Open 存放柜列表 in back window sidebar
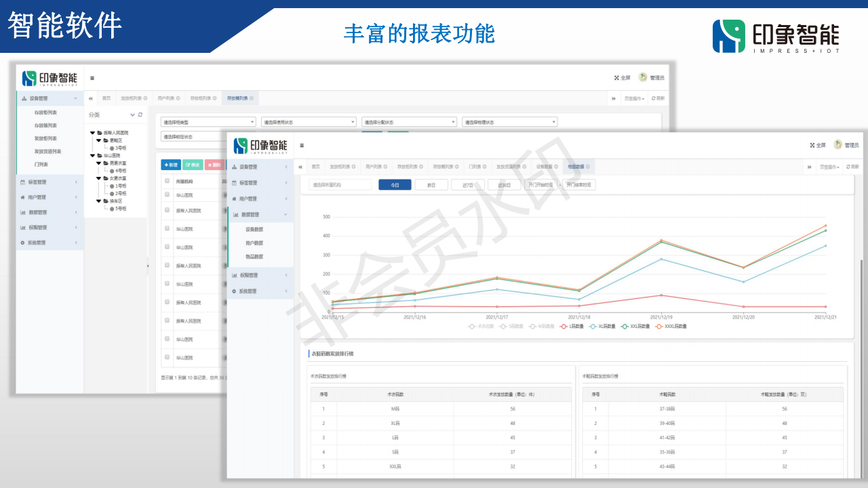Image resolution: width=868 pixels, height=488 pixels. (x=46, y=113)
